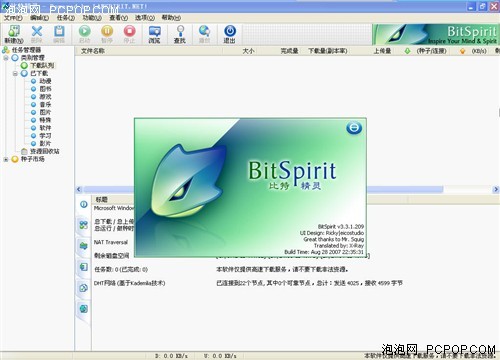Screen dimensions: 500x360
Task: Click D: 0.0 KB/s status entry
Action: [x=171, y=356]
